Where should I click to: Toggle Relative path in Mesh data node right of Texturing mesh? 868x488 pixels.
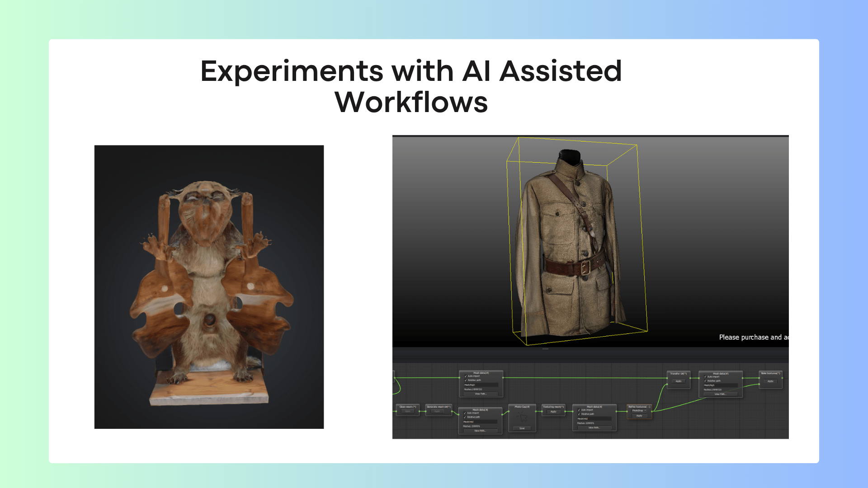(x=579, y=414)
